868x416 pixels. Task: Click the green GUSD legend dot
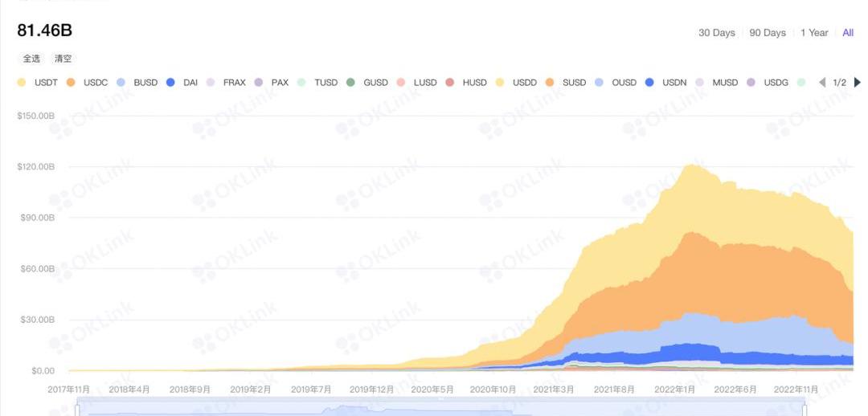(350, 83)
